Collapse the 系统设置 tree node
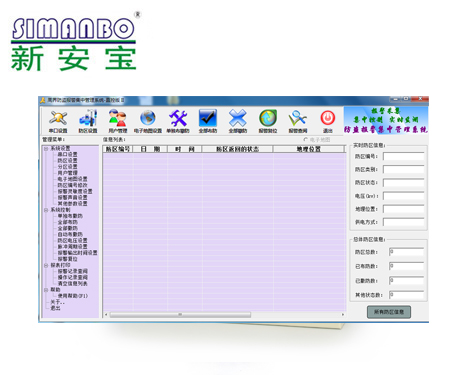 tap(46, 149)
